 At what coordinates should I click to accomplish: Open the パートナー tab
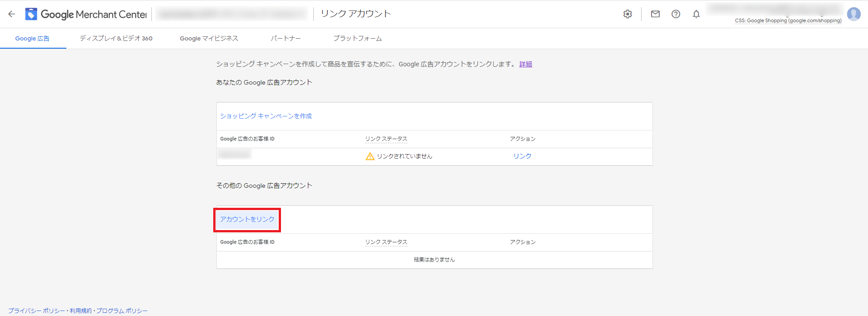pos(286,39)
